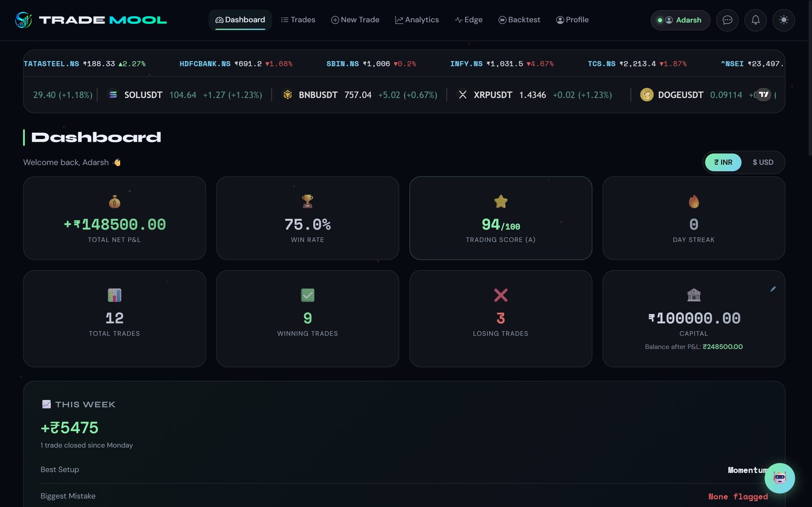Click the money bag P&L icon
812x507 pixels.
(x=115, y=201)
